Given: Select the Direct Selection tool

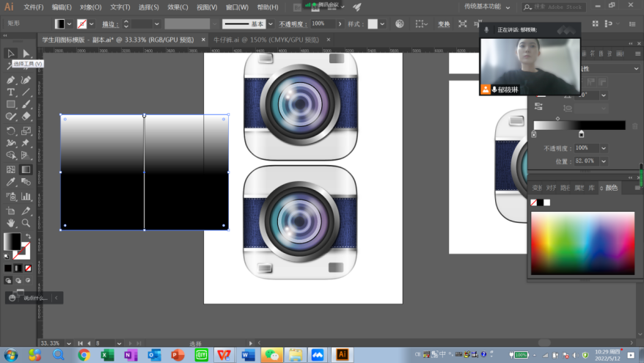Looking at the screenshot, I should (26, 54).
